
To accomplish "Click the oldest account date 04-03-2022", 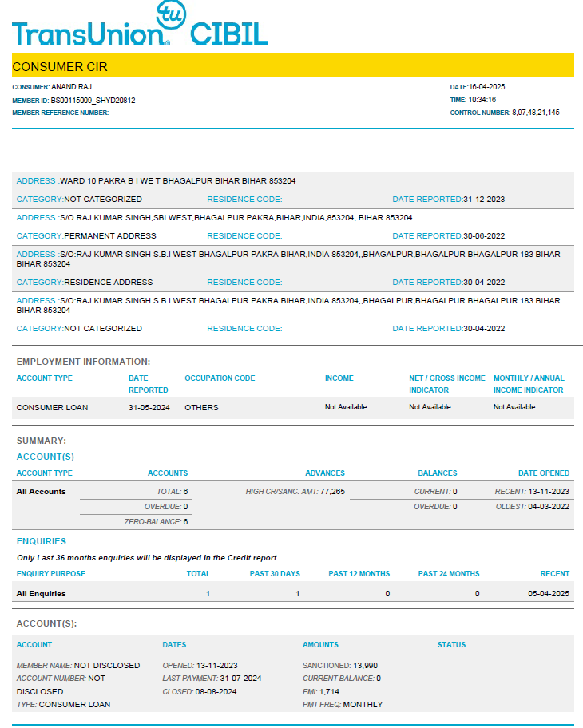I will (549, 507).
